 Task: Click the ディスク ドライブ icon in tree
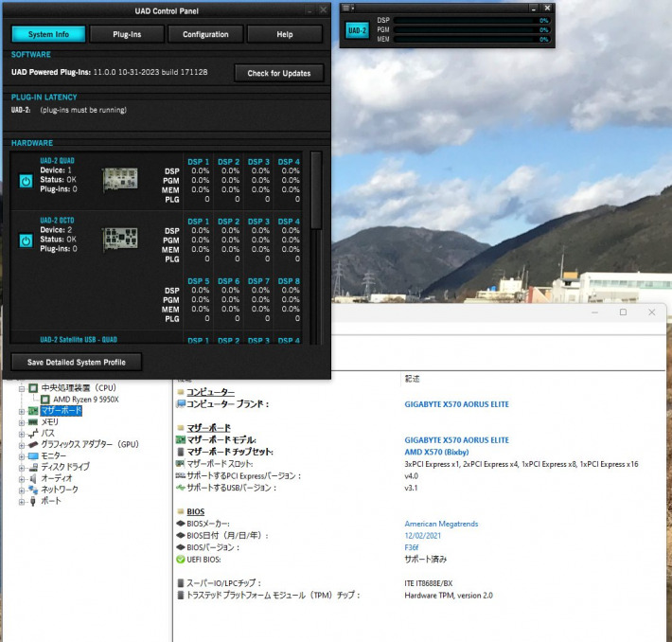click(32, 467)
